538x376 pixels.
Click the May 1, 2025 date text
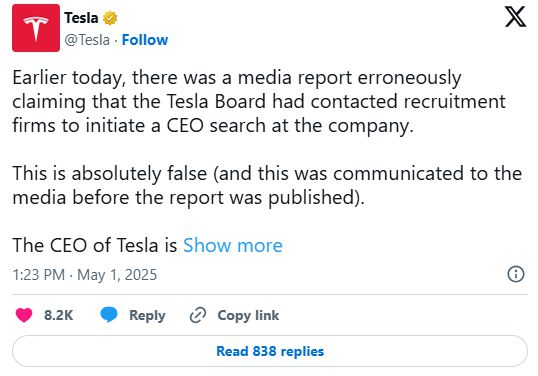click(x=117, y=275)
